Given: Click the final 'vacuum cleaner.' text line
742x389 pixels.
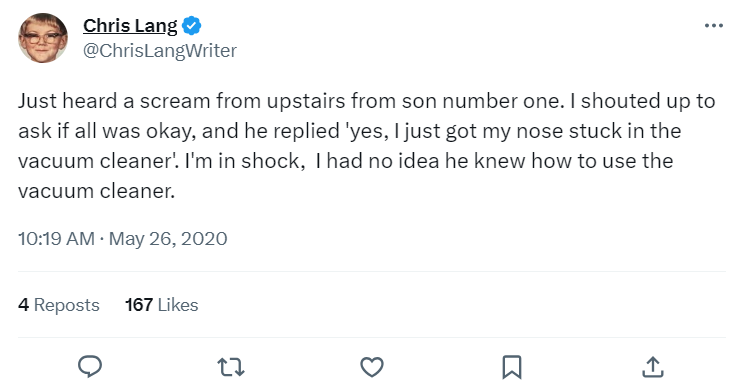Looking at the screenshot, I should (x=97, y=191).
